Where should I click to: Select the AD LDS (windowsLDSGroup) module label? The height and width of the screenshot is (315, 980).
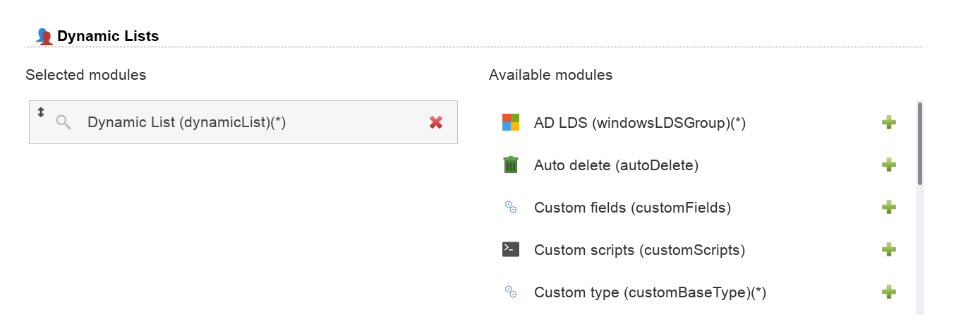coord(640,123)
